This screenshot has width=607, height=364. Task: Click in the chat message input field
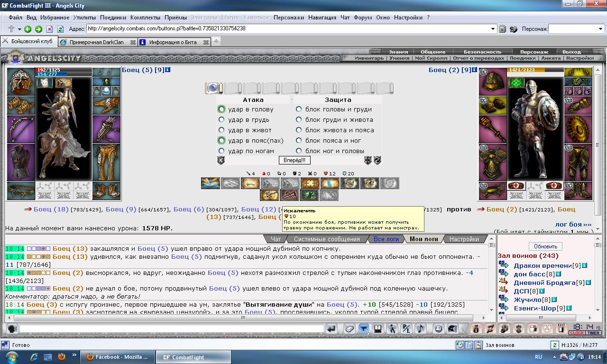(x=172, y=328)
